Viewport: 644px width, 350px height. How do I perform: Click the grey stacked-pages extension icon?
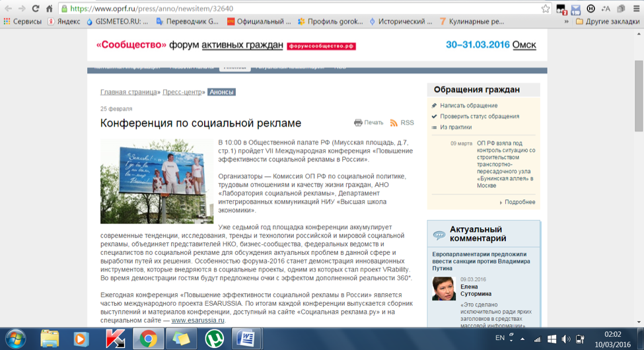[621, 9]
